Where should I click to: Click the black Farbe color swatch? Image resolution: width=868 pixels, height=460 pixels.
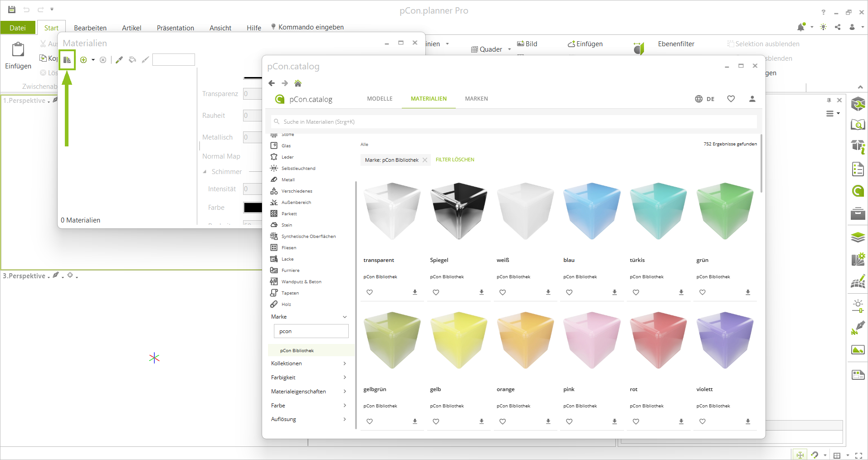(253, 208)
